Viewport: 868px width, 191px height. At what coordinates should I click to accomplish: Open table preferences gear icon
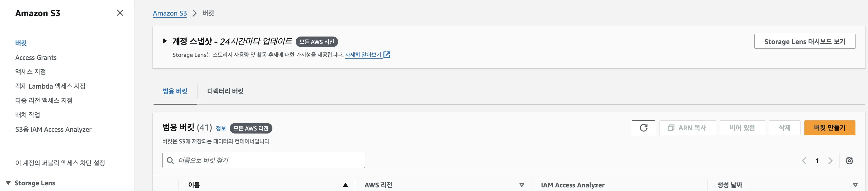coord(849,161)
